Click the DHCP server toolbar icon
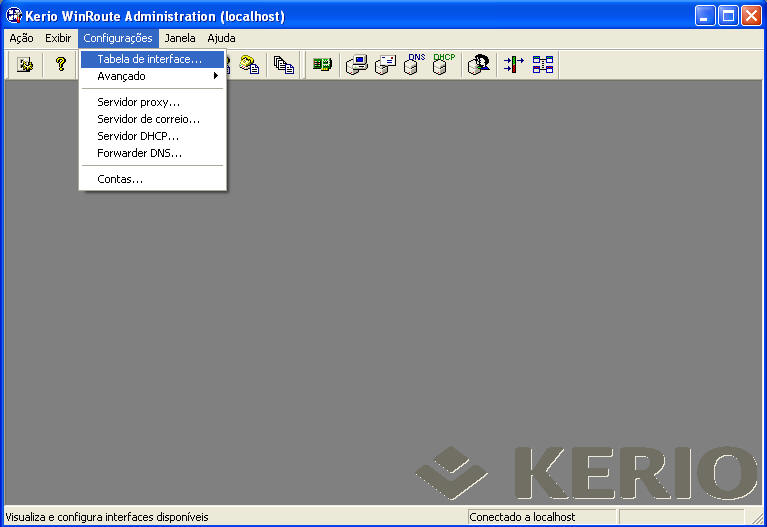The width and height of the screenshot is (767, 527). [443, 65]
